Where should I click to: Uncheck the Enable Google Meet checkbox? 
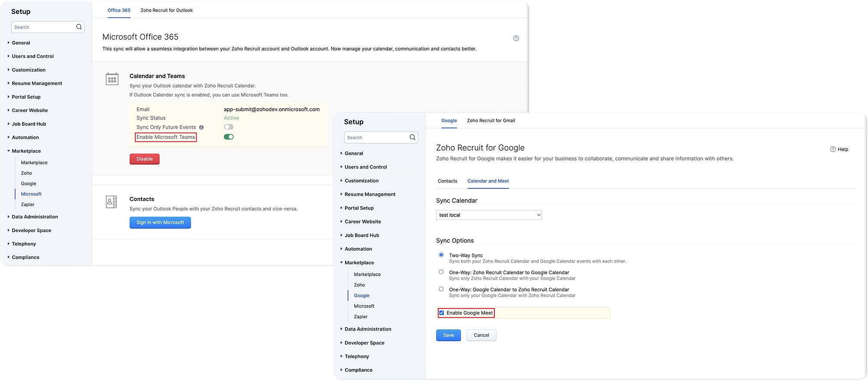442,313
